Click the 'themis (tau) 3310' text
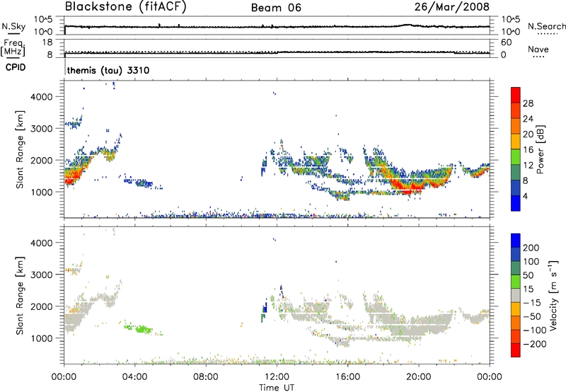The height and width of the screenshot is (392, 566). click(108, 70)
